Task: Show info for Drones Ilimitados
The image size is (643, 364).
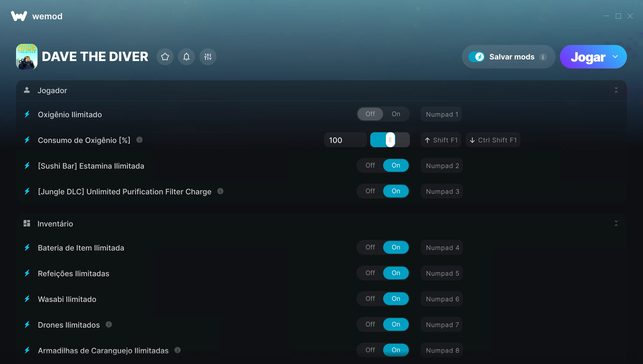Action: click(x=109, y=324)
